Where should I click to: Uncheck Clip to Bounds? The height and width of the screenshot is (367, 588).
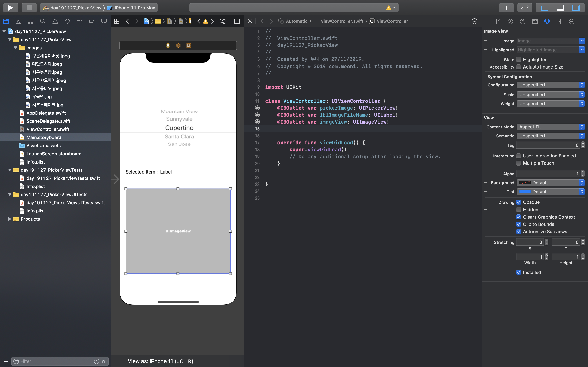[x=519, y=224]
